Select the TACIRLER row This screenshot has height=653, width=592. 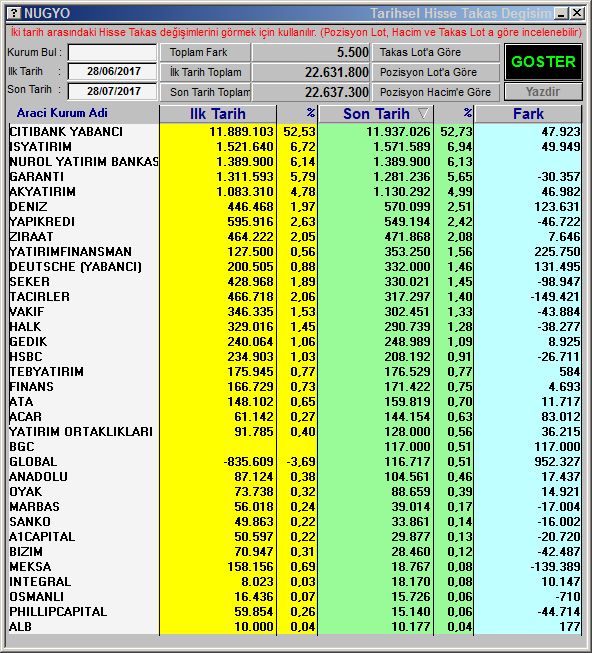point(295,297)
